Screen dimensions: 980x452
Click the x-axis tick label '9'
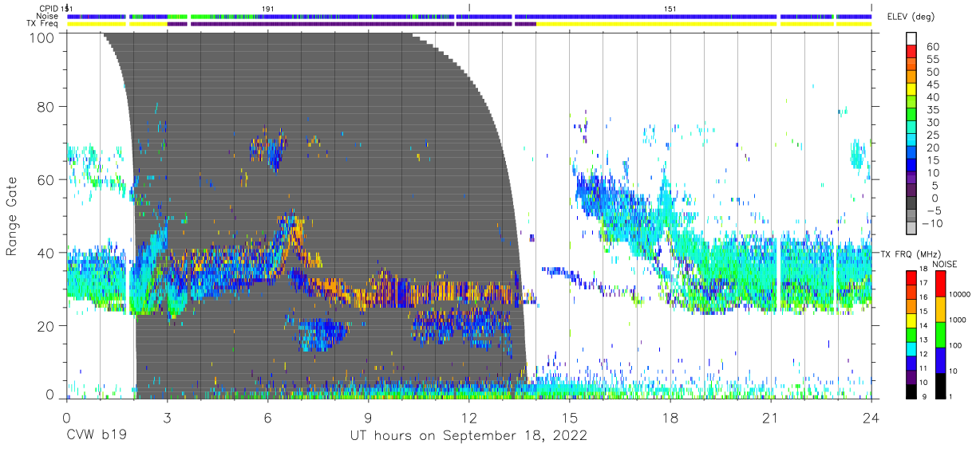pos(369,419)
